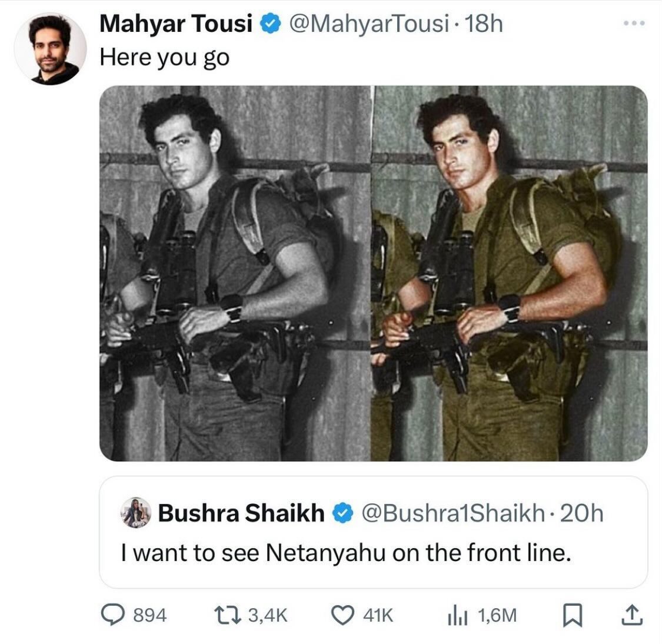Open quoted tweet about Netanyahu on front line
The height and width of the screenshot is (644, 662).
pyautogui.click(x=373, y=532)
